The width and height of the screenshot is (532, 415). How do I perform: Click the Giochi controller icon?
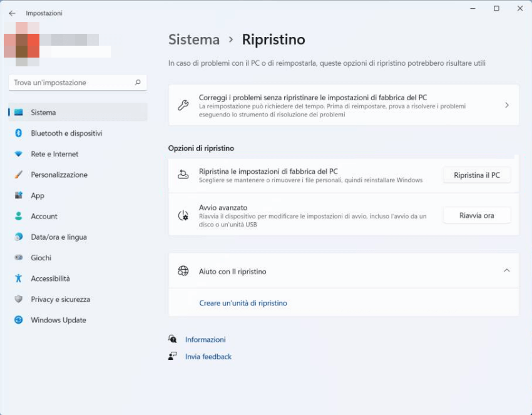(x=19, y=258)
